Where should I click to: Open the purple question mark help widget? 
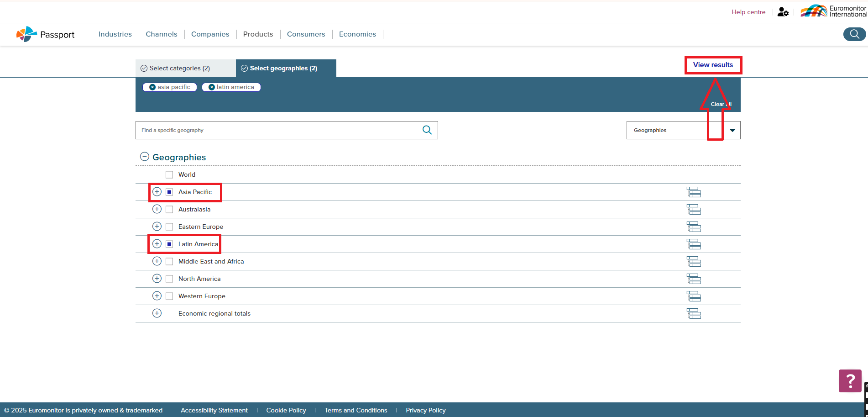tap(850, 380)
